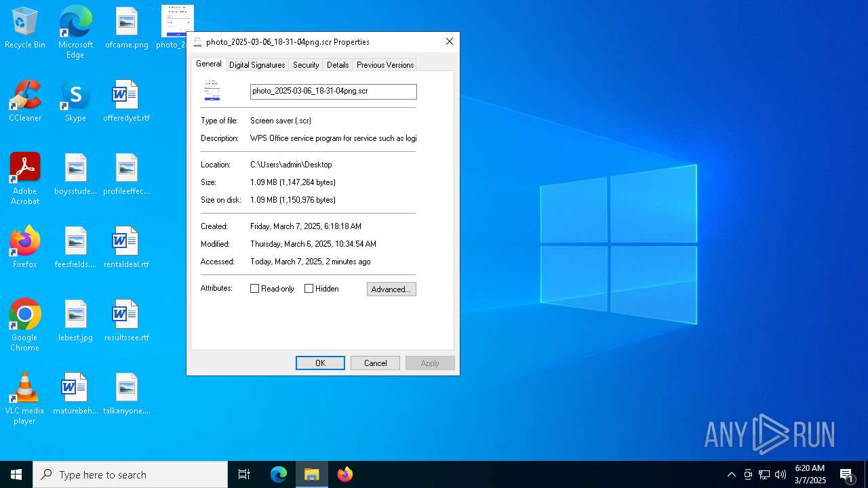
Task: Select the lebest.jpg file icon
Action: point(75,321)
